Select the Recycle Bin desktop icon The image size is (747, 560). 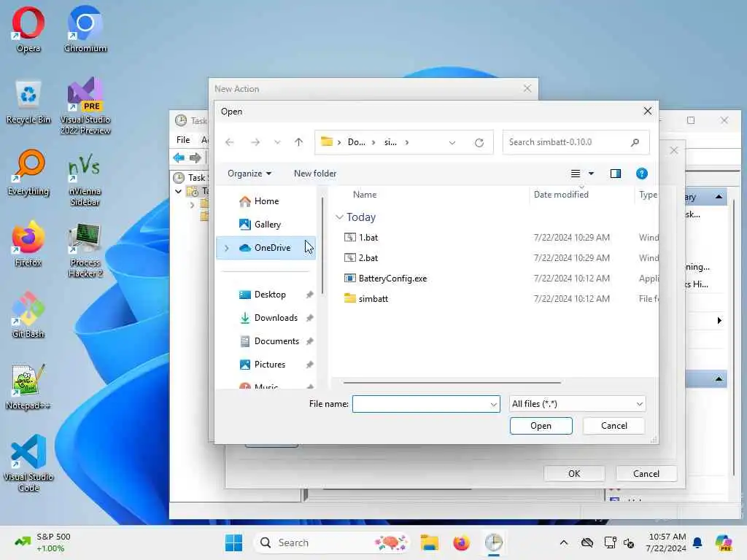[28, 101]
